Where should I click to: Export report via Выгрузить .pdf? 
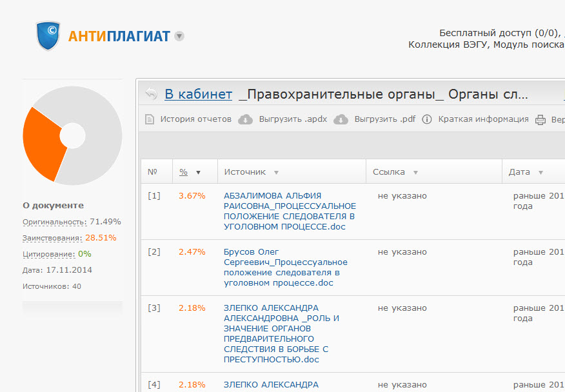pos(385,119)
